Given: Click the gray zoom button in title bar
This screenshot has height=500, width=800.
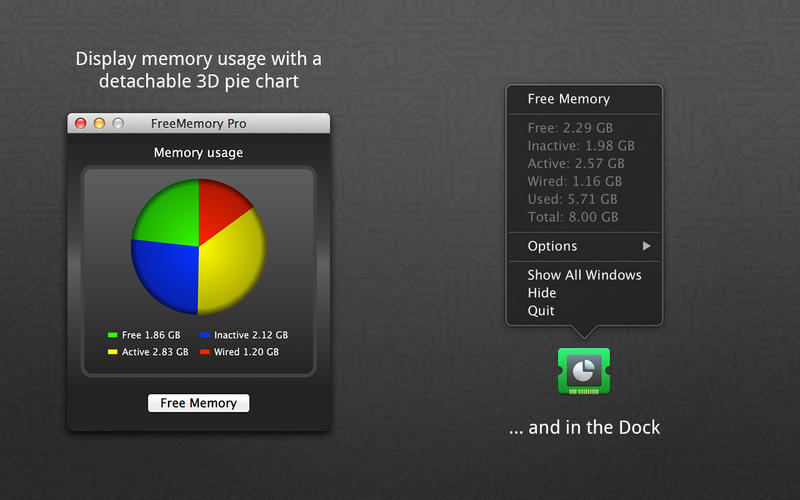Looking at the screenshot, I should click(118, 123).
